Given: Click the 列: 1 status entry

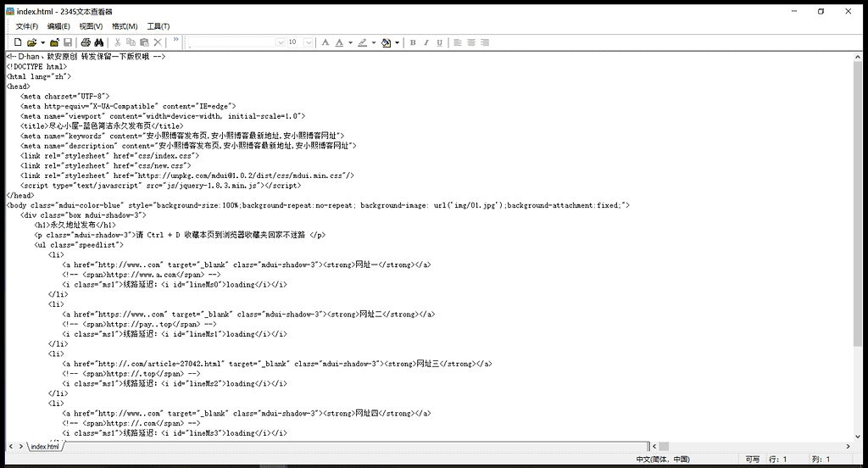Looking at the screenshot, I should [821, 460].
